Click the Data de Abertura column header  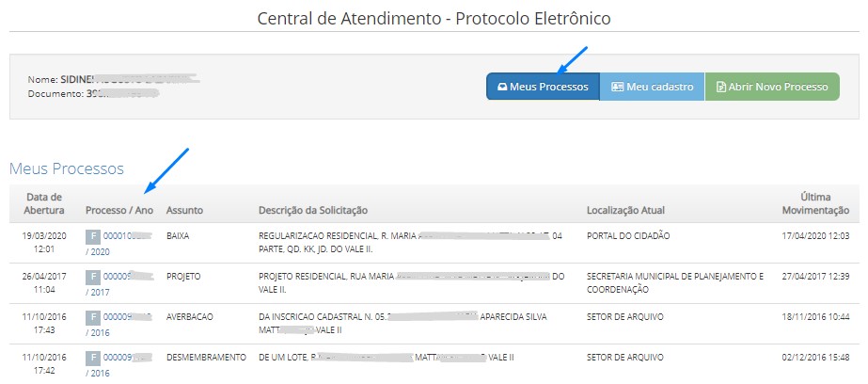43,203
